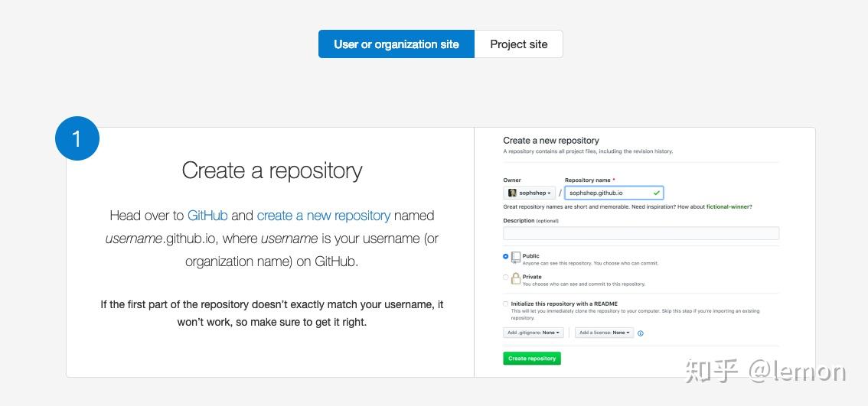Viewport: 868px width, 406px height.
Task: Click the Repository name input field
Action: pyautogui.click(x=614, y=193)
